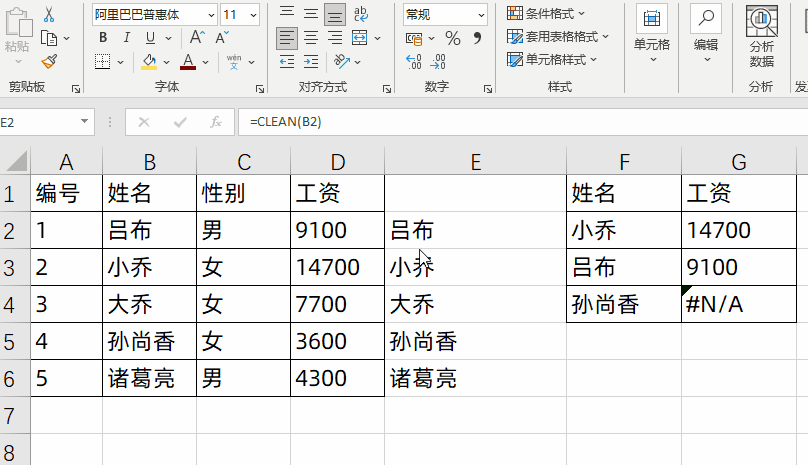This screenshot has width=808, height=465.
Task: Click the Insert Function fx icon
Action: 215,122
